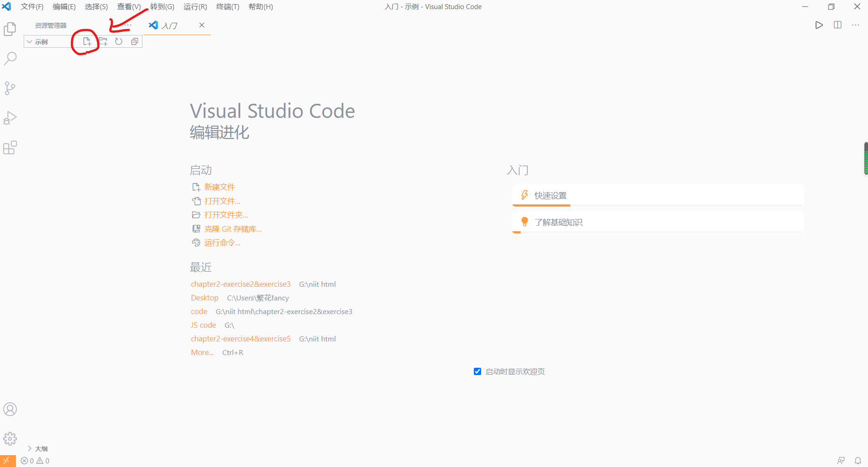Screen dimensions: 868x467
Task: Click the Visual Studio Code heading
Action: [272, 111]
